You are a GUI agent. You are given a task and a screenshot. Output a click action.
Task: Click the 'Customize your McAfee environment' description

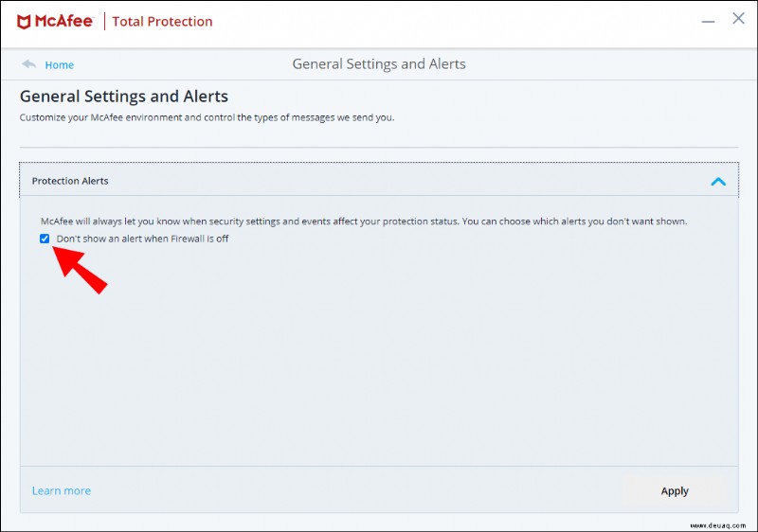[x=207, y=117]
